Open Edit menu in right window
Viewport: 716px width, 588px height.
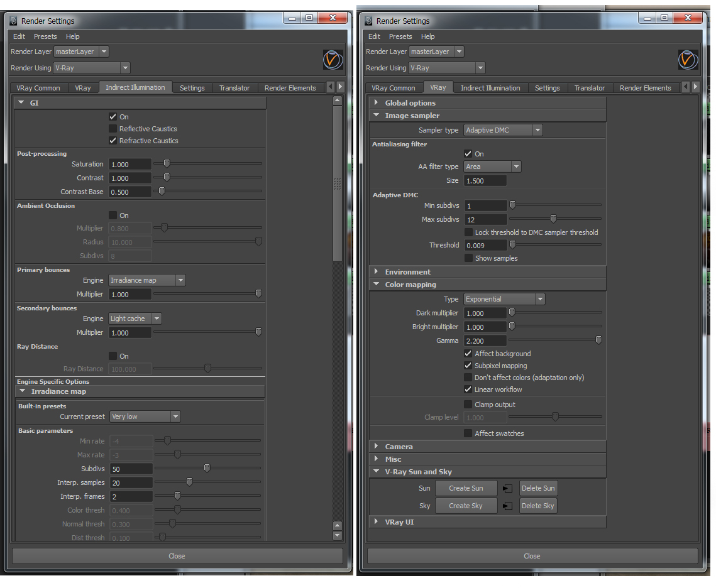(x=374, y=36)
